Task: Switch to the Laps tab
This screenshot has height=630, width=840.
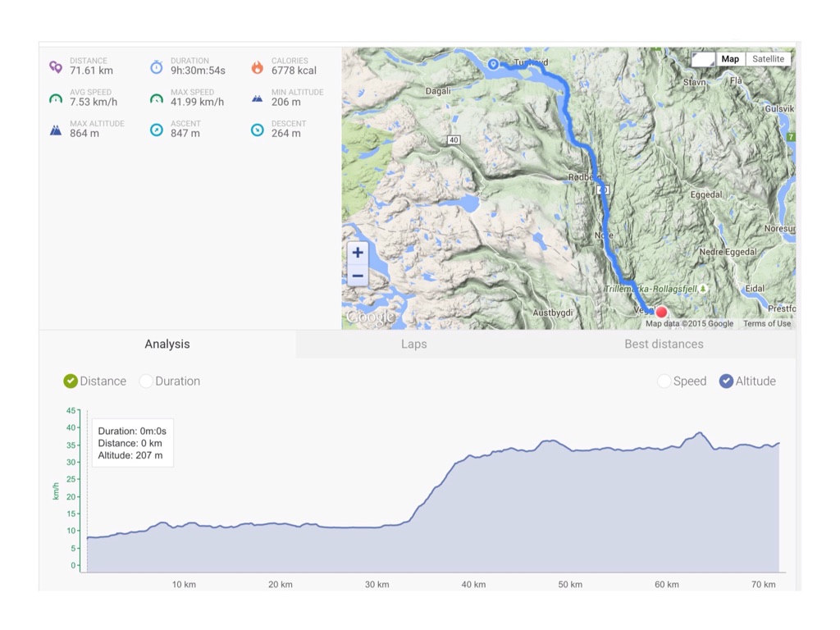Action: pos(413,345)
